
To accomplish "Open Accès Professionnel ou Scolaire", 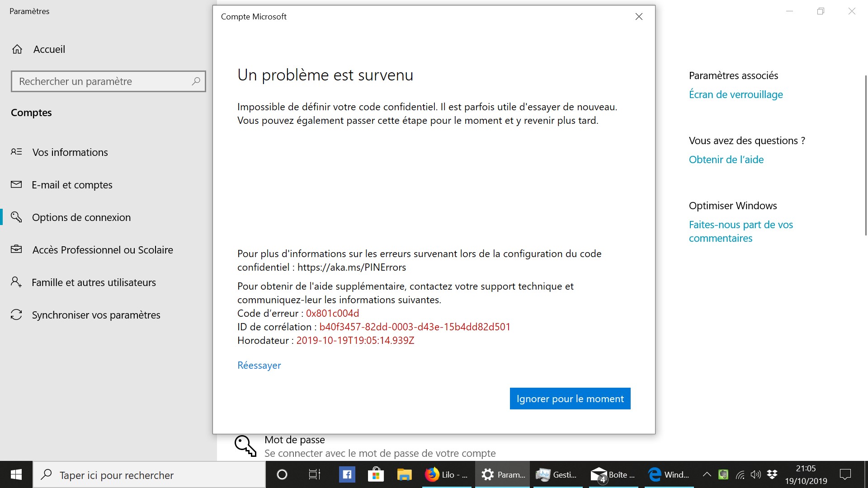I will pos(103,250).
